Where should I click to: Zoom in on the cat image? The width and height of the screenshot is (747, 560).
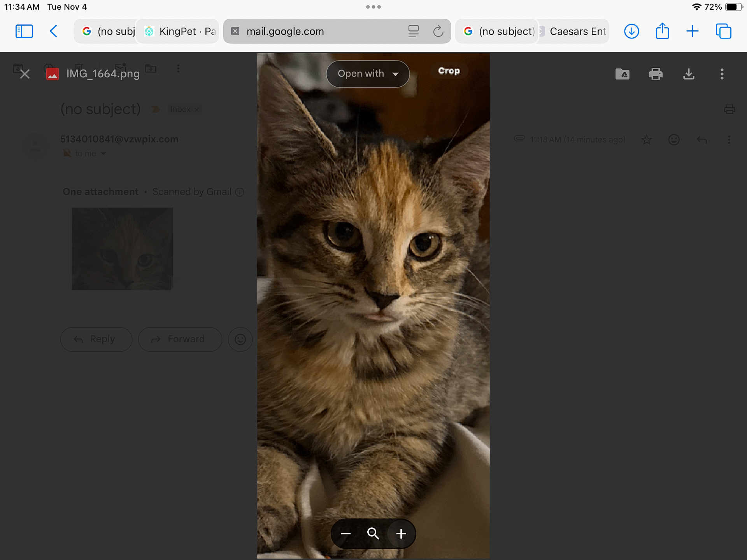pyautogui.click(x=401, y=534)
